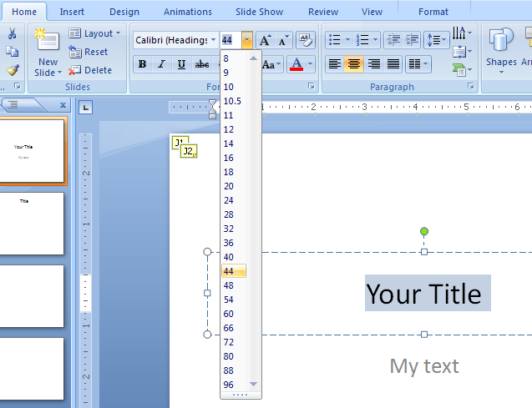
Task: Select font size 8 from the list
Action: (x=234, y=58)
